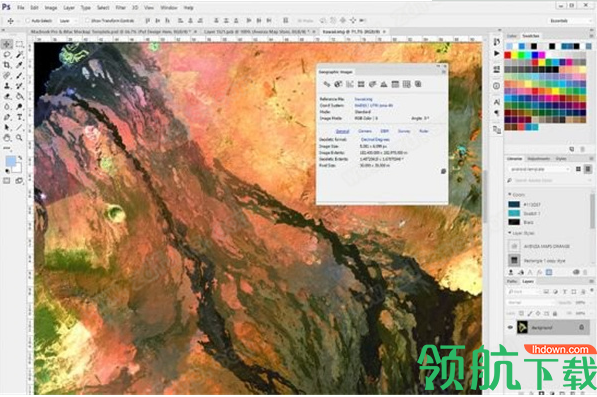The height and width of the screenshot is (397, 597).
Task: Select the History Brush tool
Action: [19, 86]
